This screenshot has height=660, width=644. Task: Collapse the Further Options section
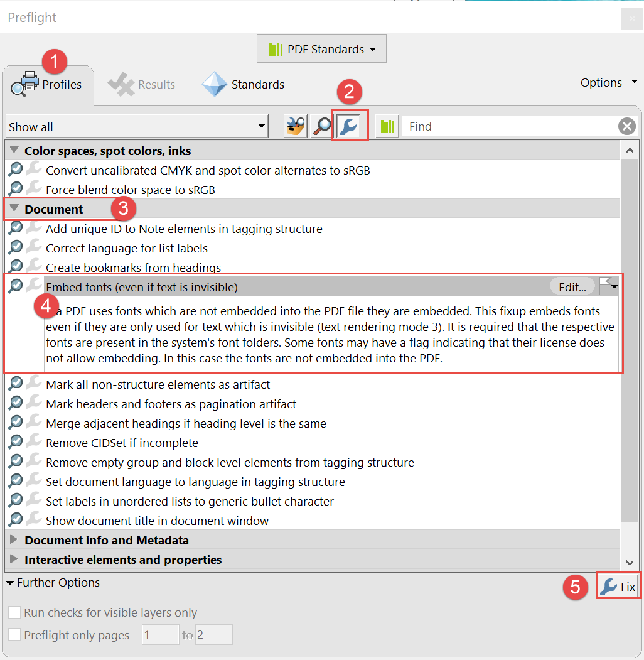(x=9, y=582)
